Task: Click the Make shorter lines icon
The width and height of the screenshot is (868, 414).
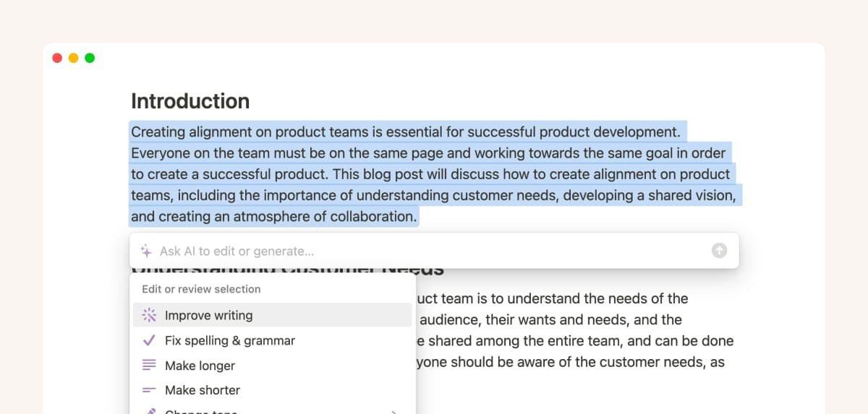Action: pos(149,390)
